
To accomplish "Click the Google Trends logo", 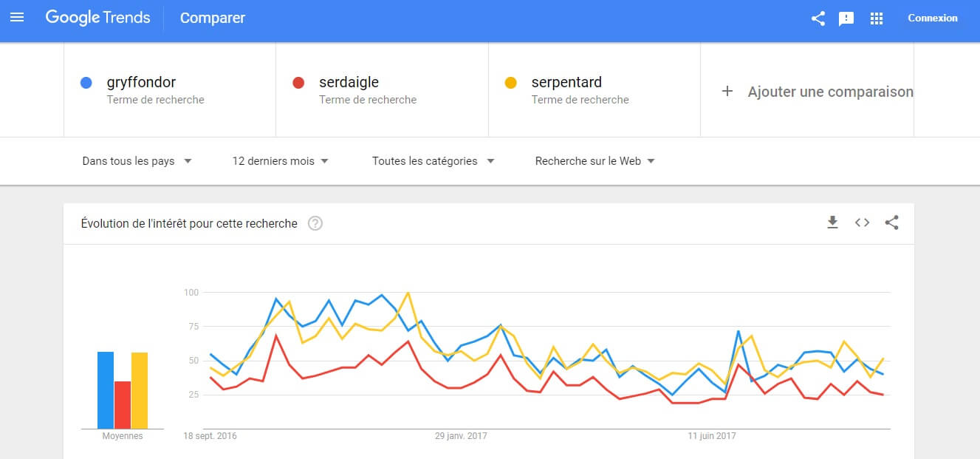I will coord(97,18).
